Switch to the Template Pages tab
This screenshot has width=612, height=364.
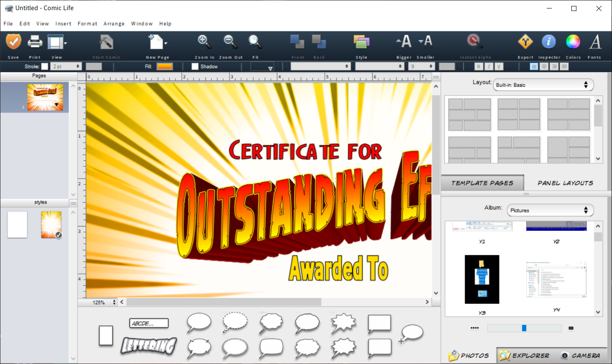point(482,183)
